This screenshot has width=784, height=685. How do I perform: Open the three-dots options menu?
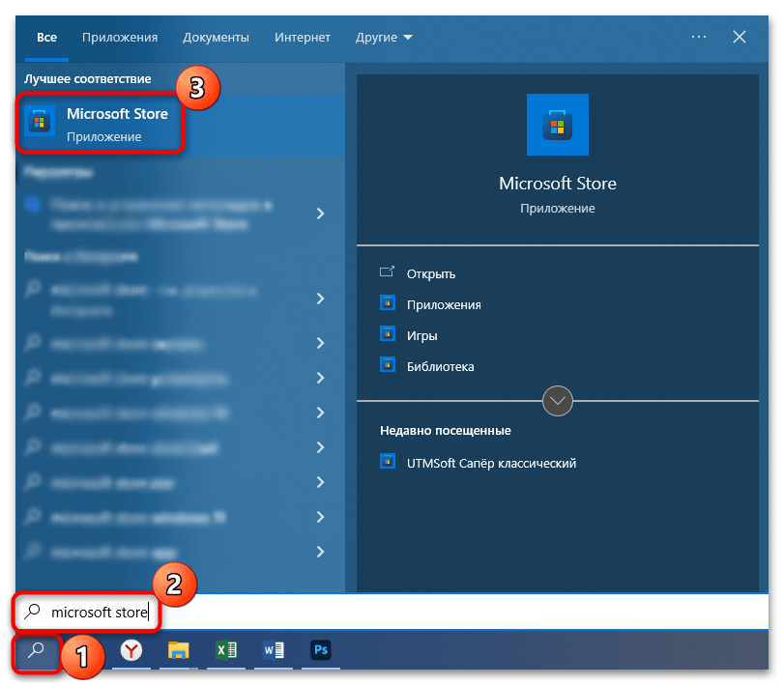pos(699,37)
